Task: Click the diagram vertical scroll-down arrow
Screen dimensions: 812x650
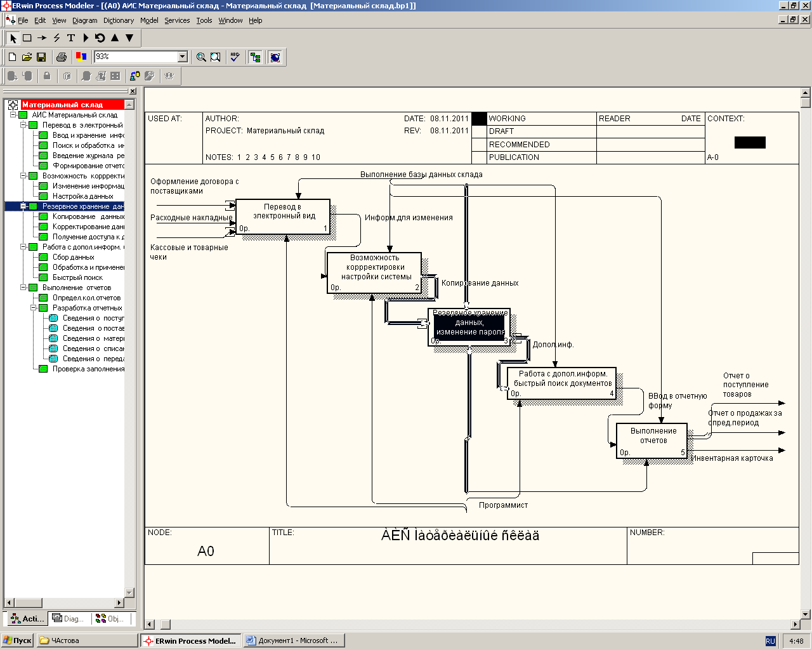Action: (806, 614)
